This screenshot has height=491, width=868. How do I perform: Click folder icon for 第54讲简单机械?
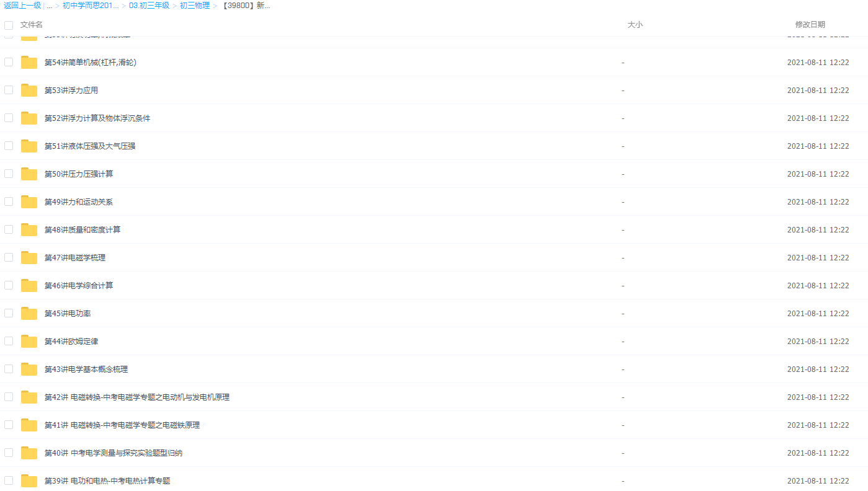(29, 62)
